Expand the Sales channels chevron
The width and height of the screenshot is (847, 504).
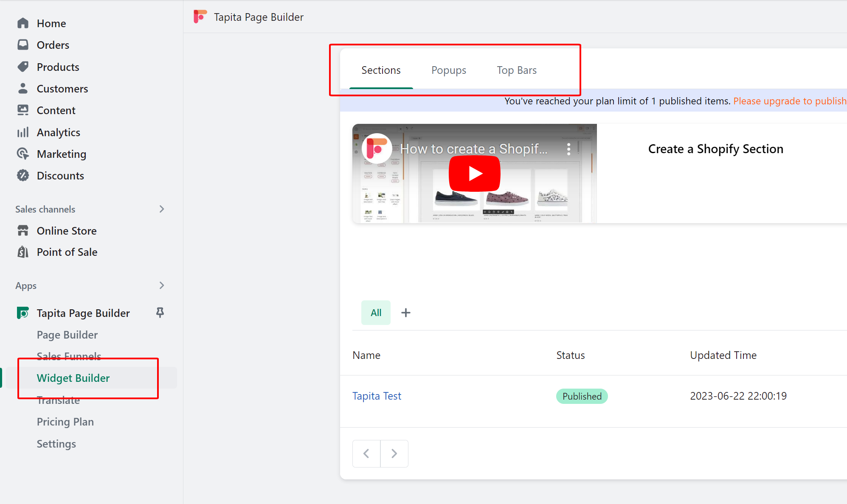[161, 209]
